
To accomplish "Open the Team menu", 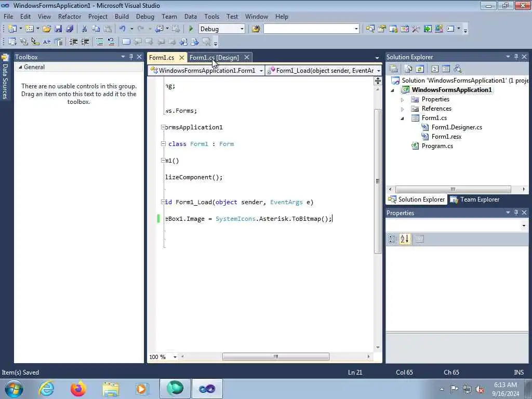I will (x=169, y=16).
